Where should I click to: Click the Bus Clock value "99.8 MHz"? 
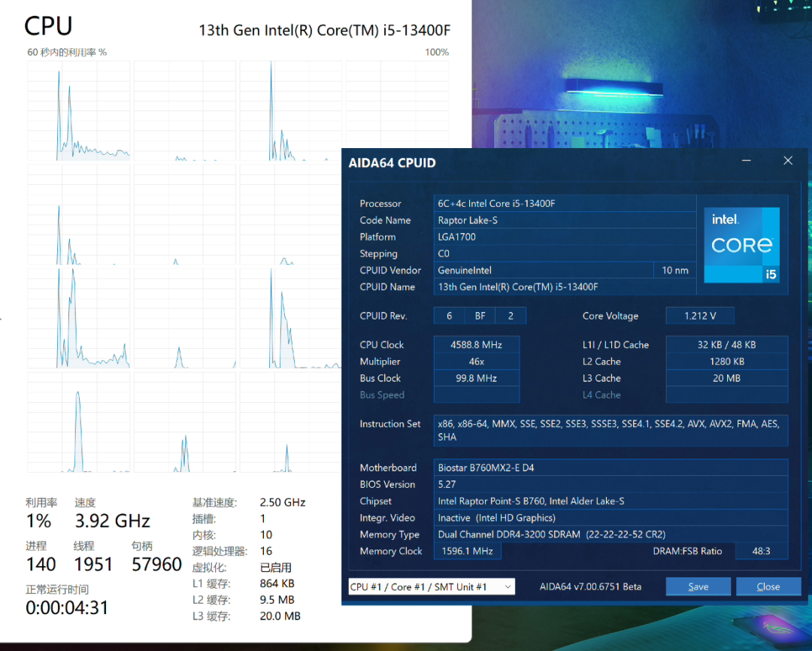click(x=477, y=378)
